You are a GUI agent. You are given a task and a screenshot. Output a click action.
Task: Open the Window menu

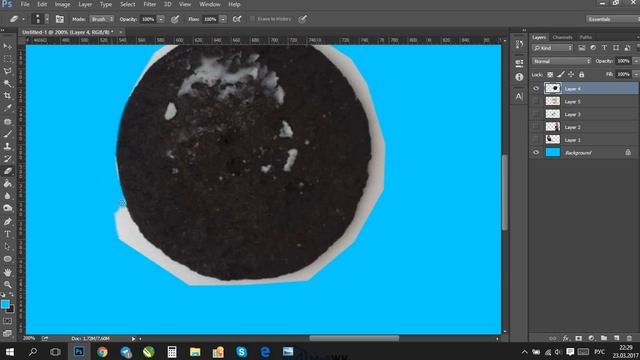click(210, 4)
